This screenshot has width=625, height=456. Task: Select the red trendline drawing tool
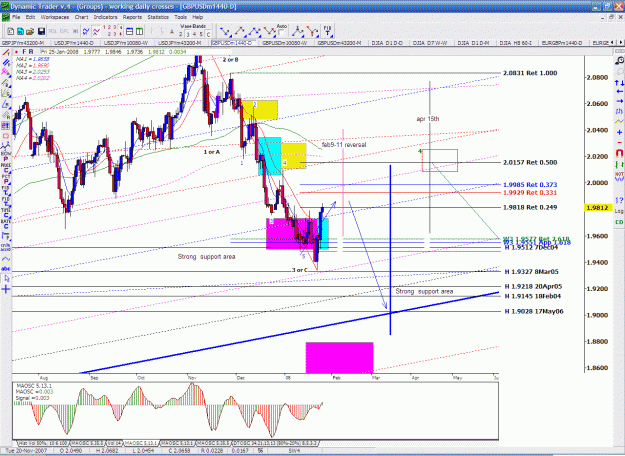pyautogui.click(x=6, y=53)
